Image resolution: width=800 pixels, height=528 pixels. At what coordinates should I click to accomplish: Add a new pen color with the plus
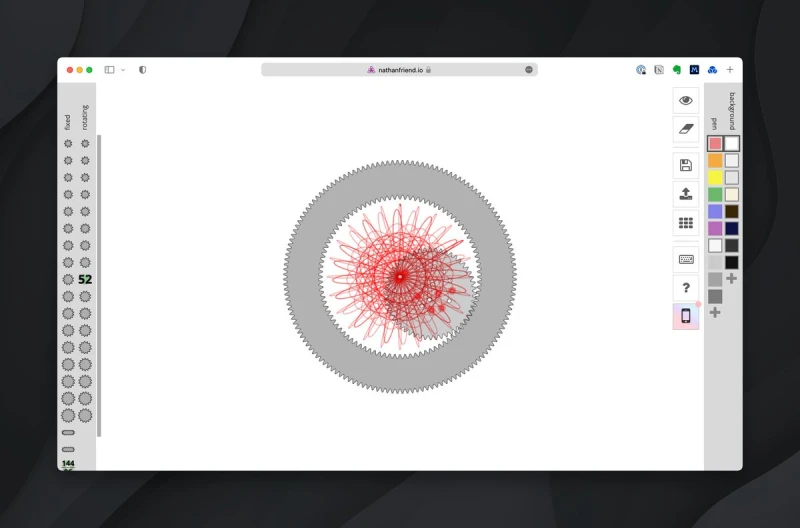click(715, 313)
